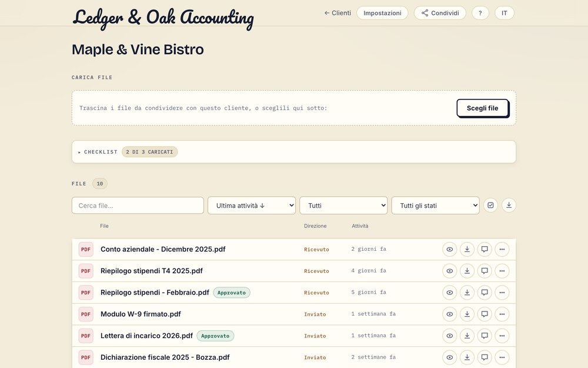The height and width of the screenshot is (368, 588).
Task: Open Riepilogo stipendi - Febbraio.pdf file name
Action: pos(155,293)
